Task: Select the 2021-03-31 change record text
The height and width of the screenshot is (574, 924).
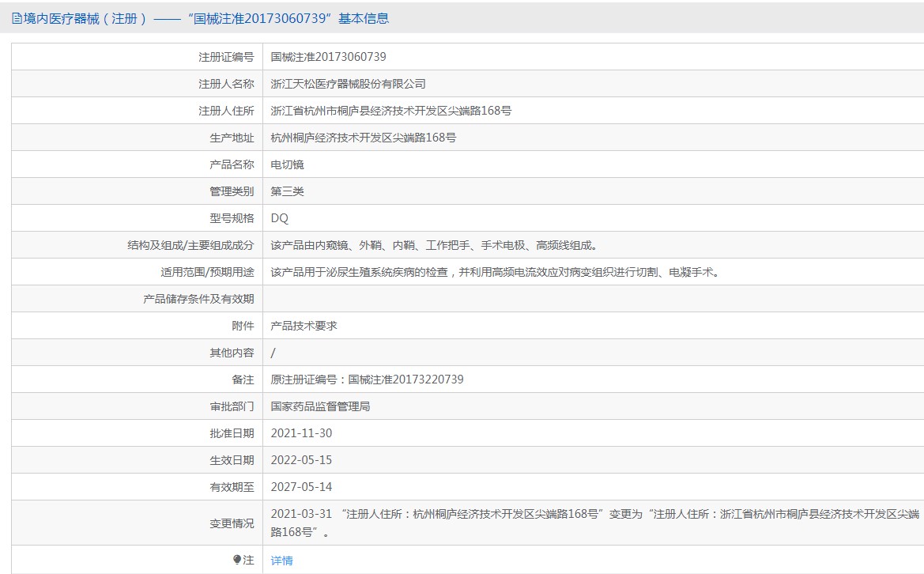Action: (x=595, y=523)
